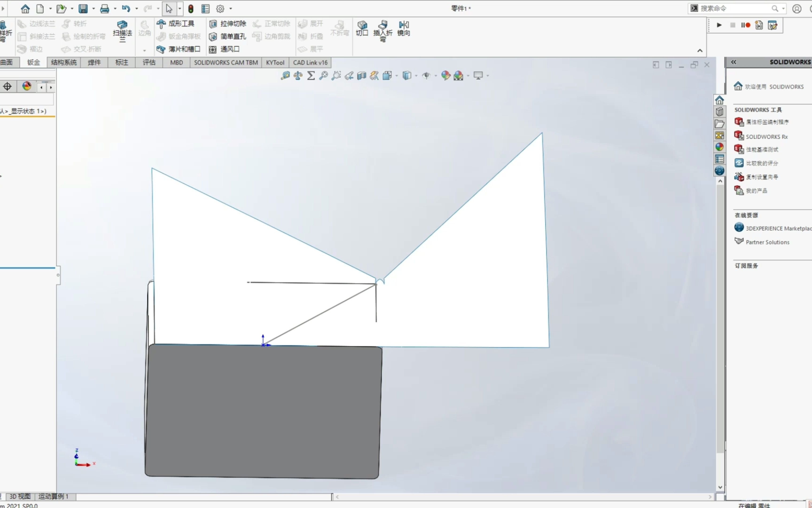812x508 pixels.
Task: Open the 3D 视图 bottom tab
Action: pos(20,496)
